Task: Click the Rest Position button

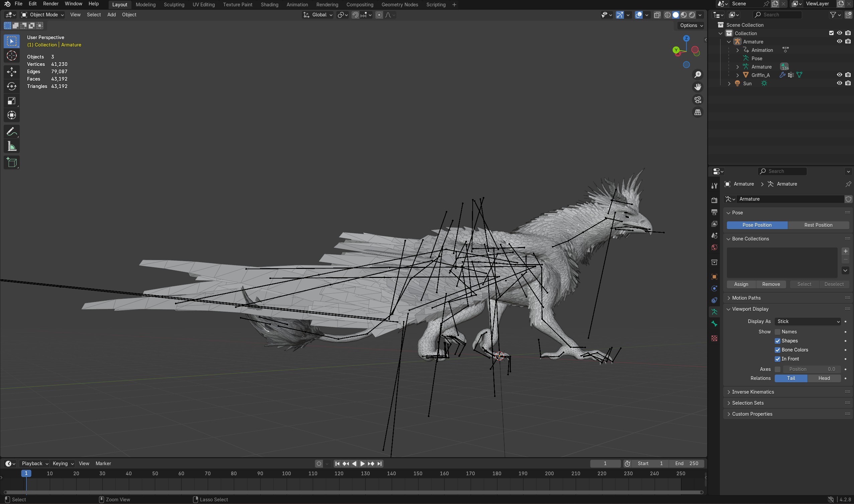Action: click(x=818, y=225)
